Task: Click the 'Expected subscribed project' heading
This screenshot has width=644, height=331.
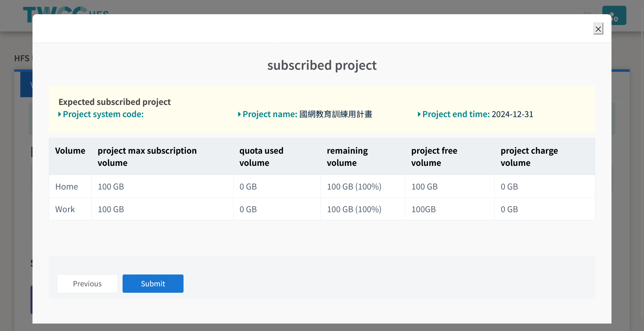Action: tap(114, 102)
